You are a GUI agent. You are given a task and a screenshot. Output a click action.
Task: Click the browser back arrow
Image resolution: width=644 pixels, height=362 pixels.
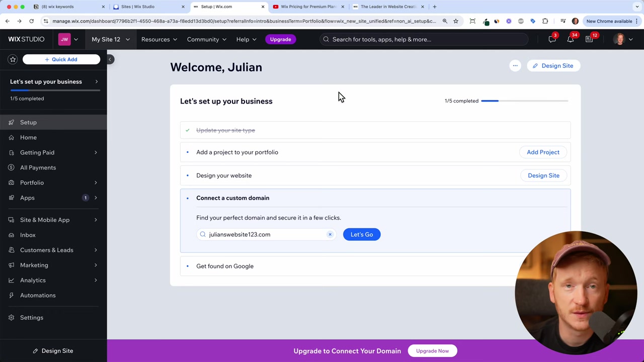(x=7, y=21)
